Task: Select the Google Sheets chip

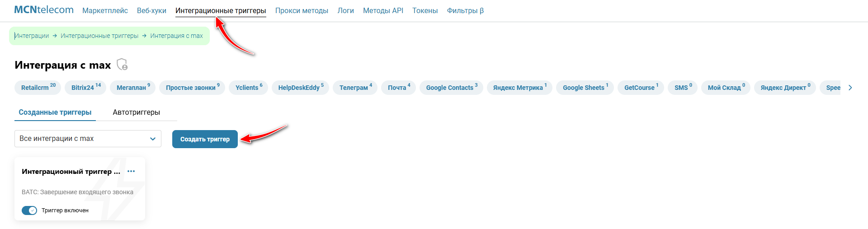Action: 585,88
